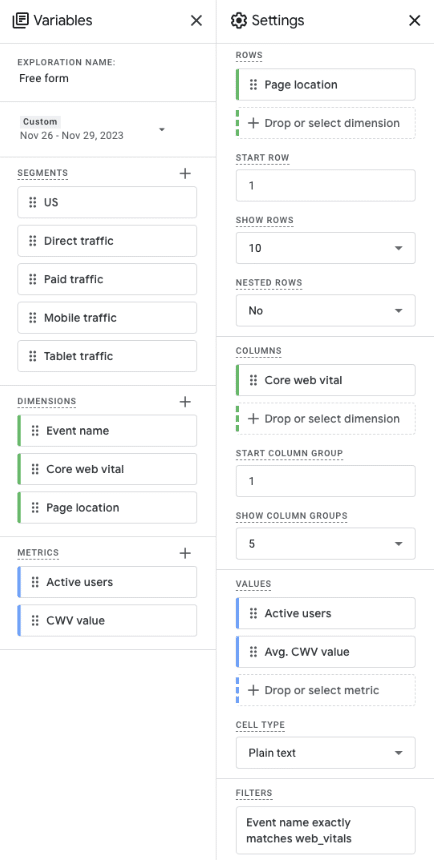Select Page location in Dimensions list

(107, 508)
